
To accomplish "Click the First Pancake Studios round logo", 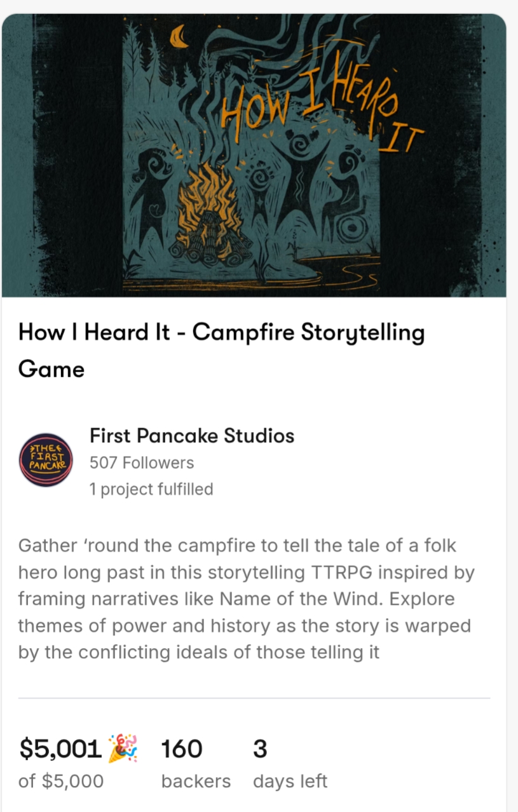I will 46,460.
